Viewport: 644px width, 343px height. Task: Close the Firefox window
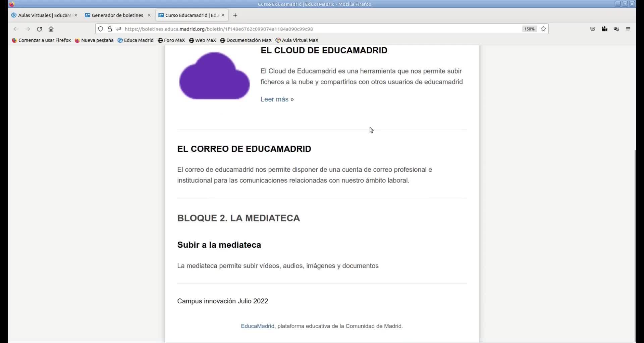tap(632, 4)
